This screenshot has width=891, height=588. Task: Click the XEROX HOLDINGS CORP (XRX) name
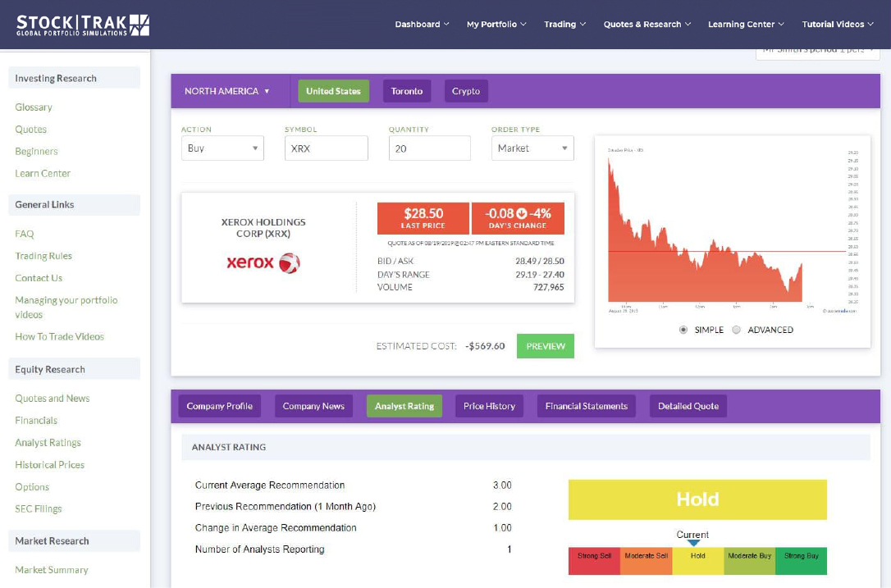[263, 228]
